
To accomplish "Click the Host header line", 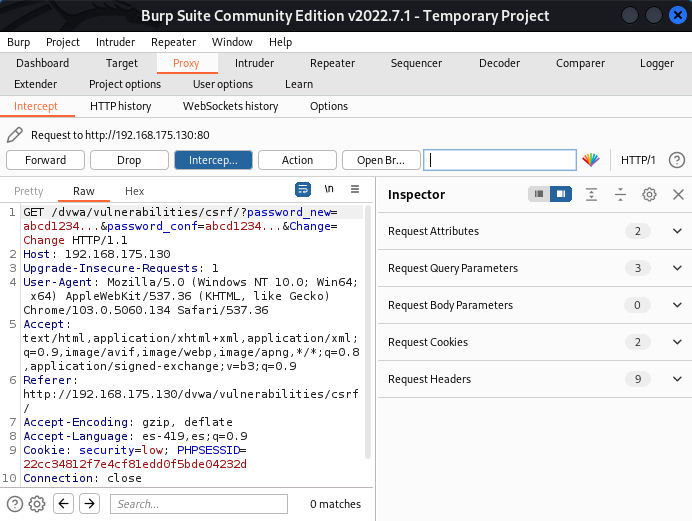I will pos(97,254).
